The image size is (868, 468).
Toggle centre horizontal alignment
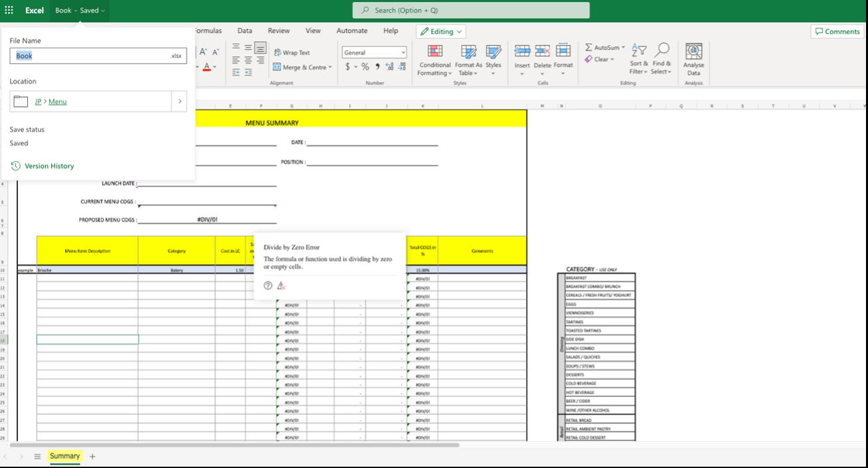point(248,60)
